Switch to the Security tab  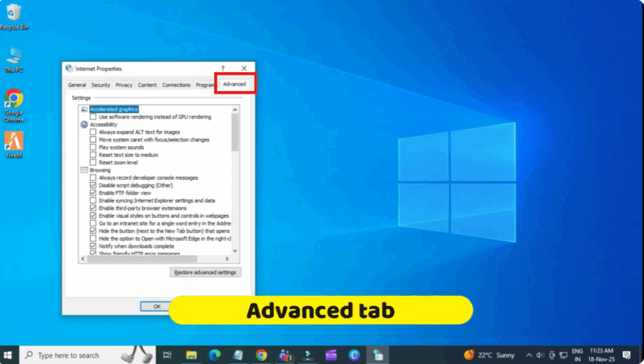[x=101, y=84]
